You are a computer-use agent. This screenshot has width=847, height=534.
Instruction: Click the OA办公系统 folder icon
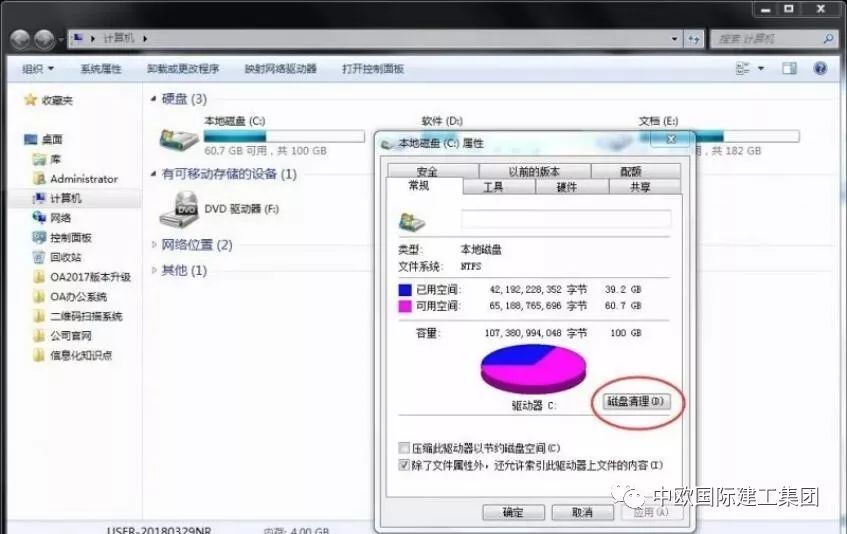pos(39,296)
